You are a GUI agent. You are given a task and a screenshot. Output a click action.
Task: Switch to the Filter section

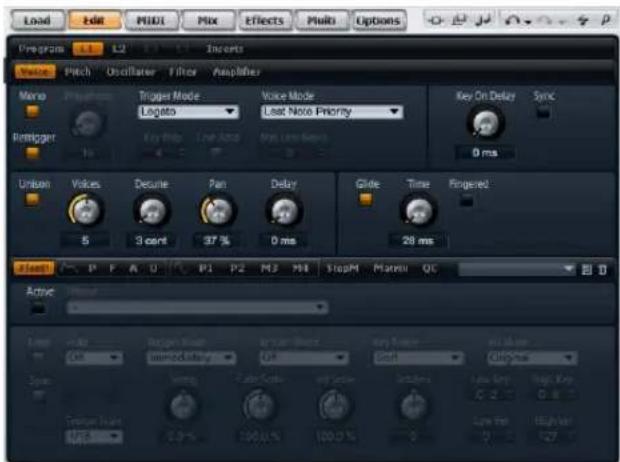tap(182, 72)
